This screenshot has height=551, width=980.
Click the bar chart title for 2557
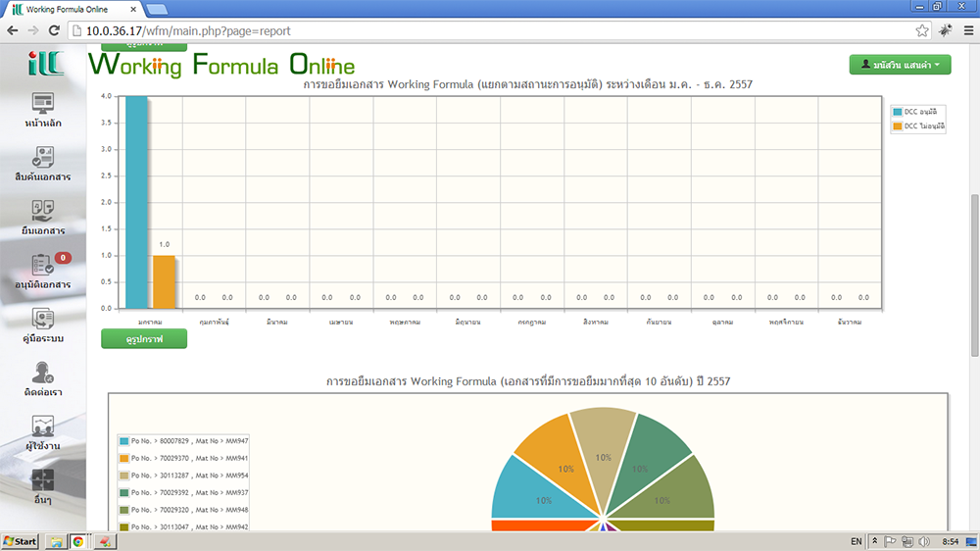[527, 84]
